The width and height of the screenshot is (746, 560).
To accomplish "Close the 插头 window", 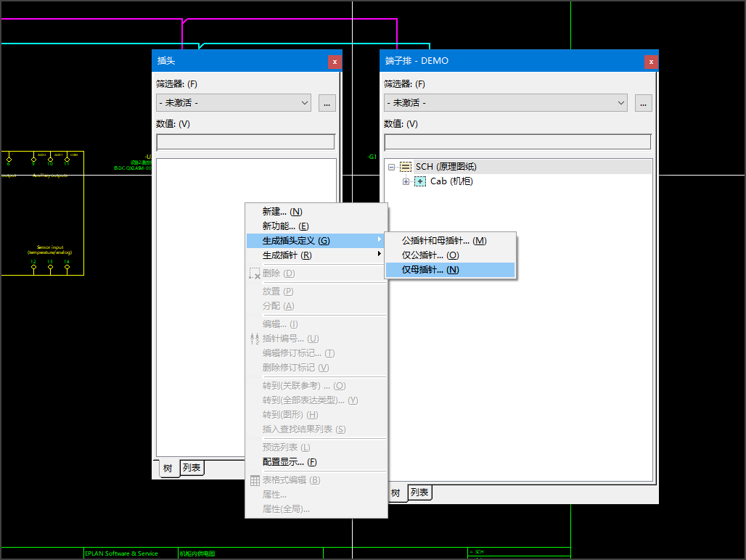I will coord(335,62).
